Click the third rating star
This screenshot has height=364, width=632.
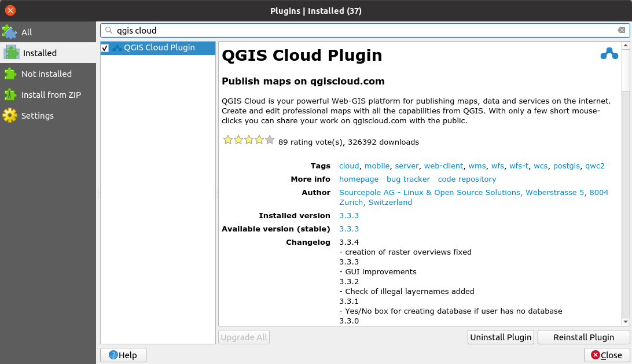[249, 140]
